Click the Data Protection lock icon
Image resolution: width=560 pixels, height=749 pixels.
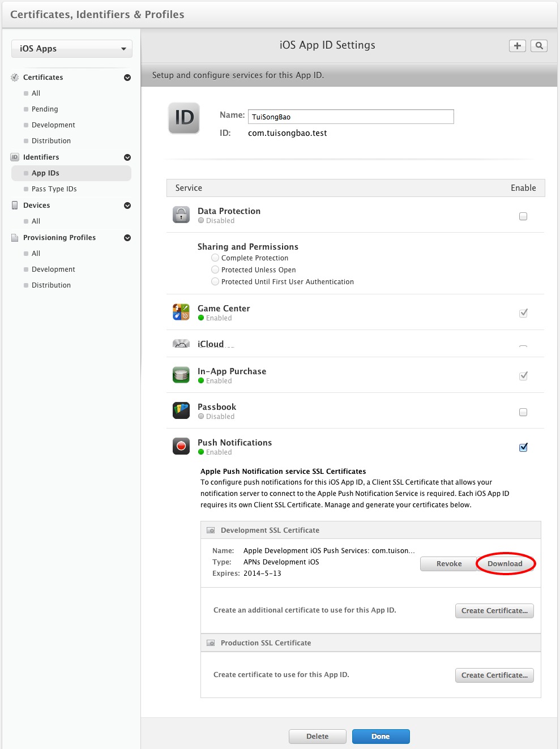tap(181, 215)
